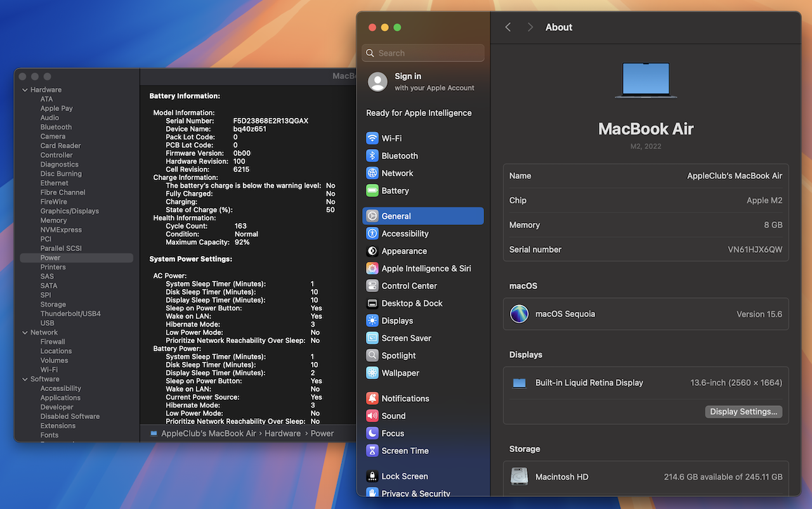Click the Apple Account avatar icon

click(x=377, y=82)
